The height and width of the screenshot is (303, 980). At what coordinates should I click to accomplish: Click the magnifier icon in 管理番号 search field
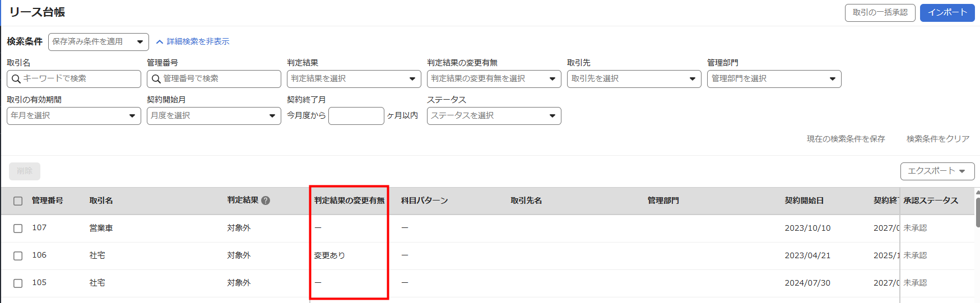[156, 79]
